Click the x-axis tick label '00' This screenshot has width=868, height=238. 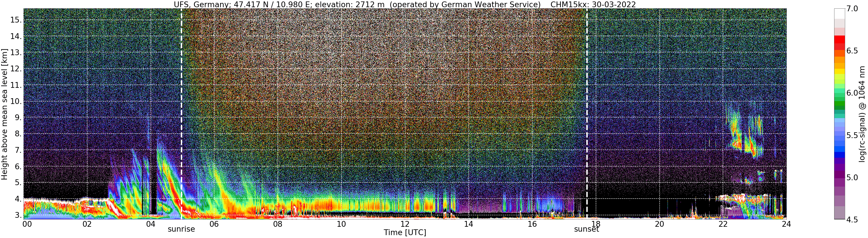coord(27,224)
